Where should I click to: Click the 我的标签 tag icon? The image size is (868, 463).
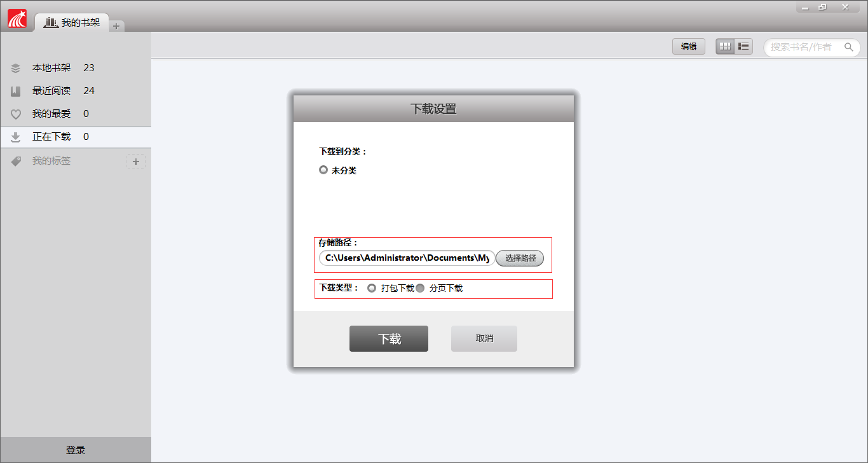(16, 162)
